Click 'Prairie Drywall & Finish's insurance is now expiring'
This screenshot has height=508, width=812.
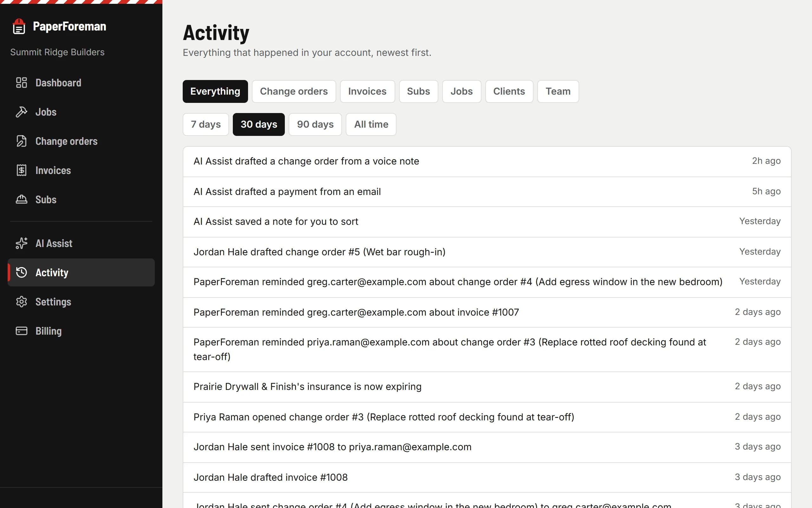tap(487, 387)
